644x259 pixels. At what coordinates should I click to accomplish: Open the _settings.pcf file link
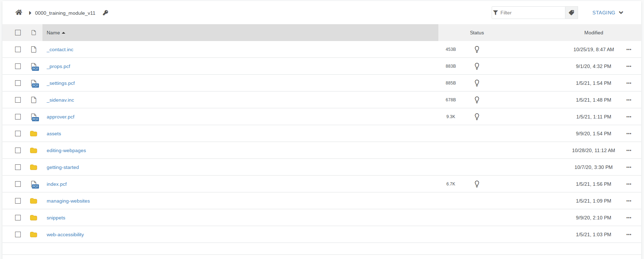pyautogui.click(x=61, y=83)
